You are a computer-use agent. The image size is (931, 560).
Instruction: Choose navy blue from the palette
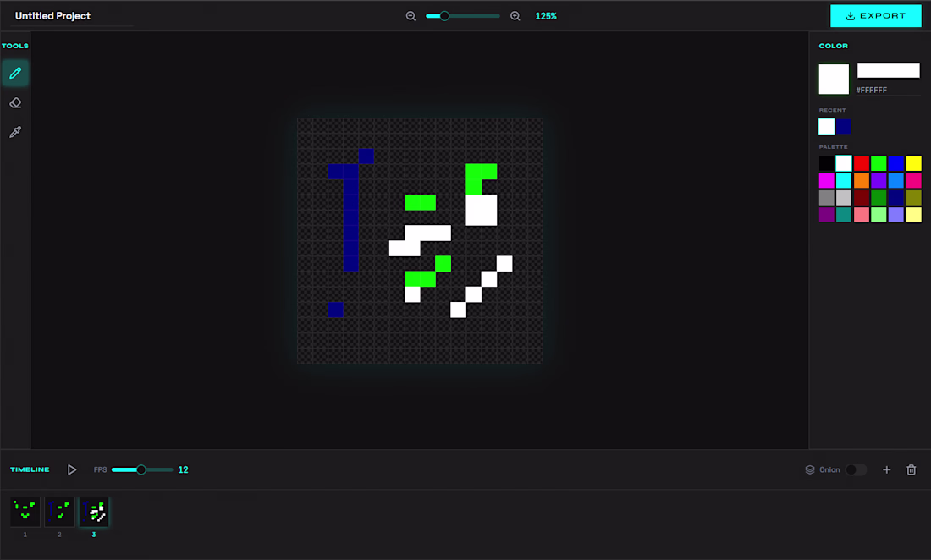[896, 198]
